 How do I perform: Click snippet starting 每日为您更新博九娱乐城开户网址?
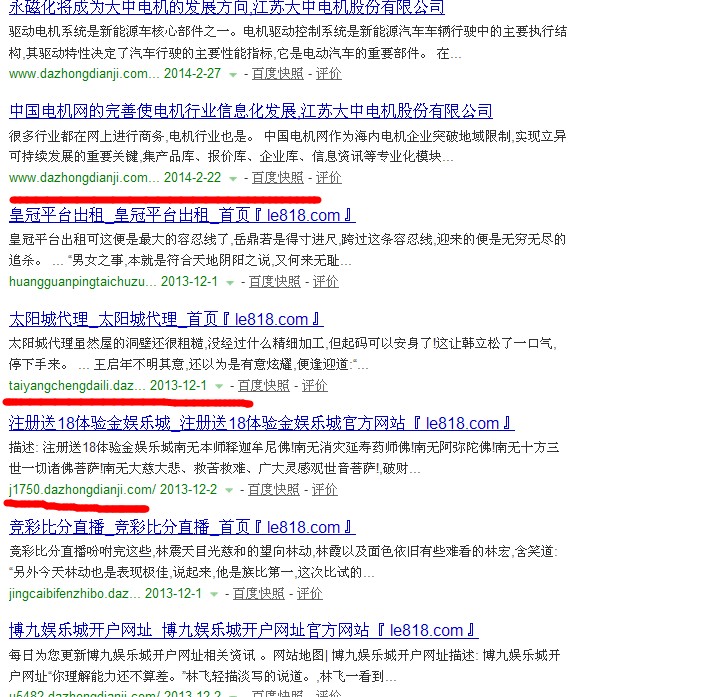(x=285, y=665)
